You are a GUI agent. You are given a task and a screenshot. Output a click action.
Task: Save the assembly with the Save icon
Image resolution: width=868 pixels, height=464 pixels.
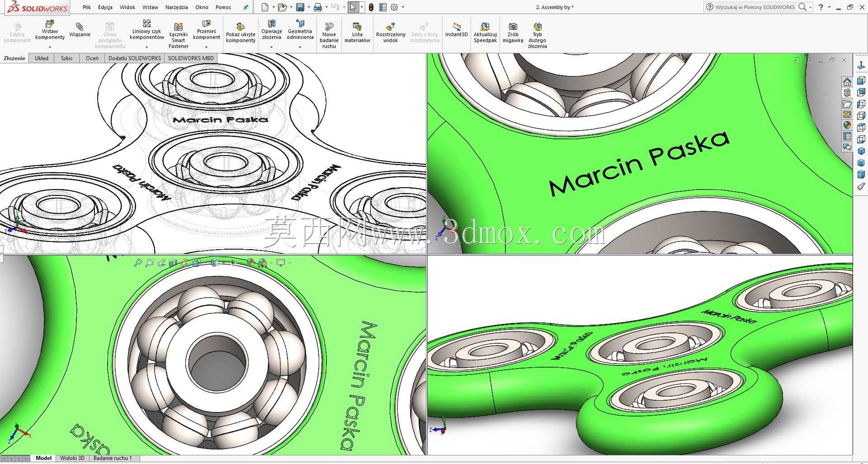tap(300, 7)
